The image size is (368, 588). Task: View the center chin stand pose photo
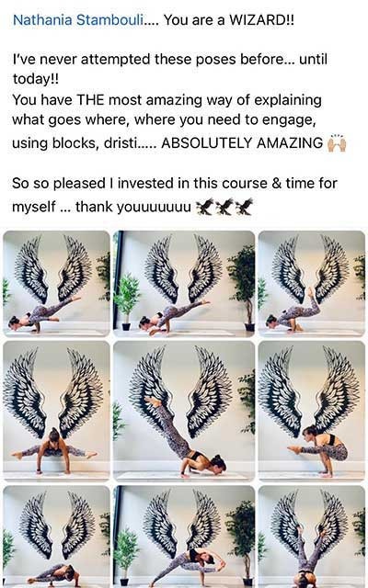point(184,411)
